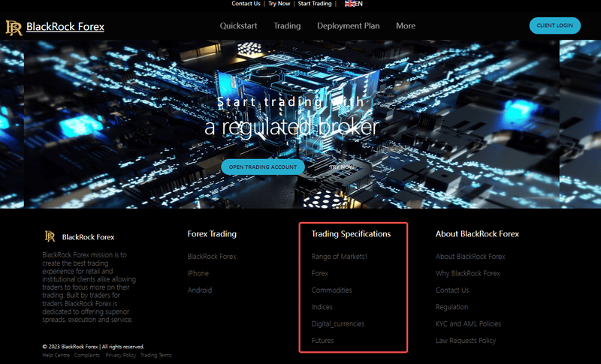Image resolution: width=601 pixels, height=364 pixels.
Task: Click the TRY NOW hero button
Action: pos(341,167)
